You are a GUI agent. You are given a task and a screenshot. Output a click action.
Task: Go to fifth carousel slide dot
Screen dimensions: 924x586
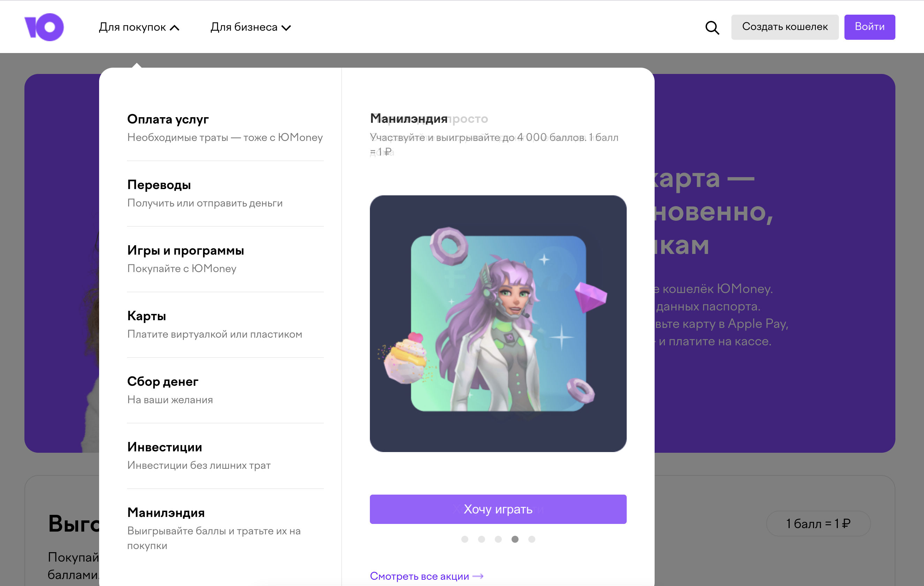(531, 539)
